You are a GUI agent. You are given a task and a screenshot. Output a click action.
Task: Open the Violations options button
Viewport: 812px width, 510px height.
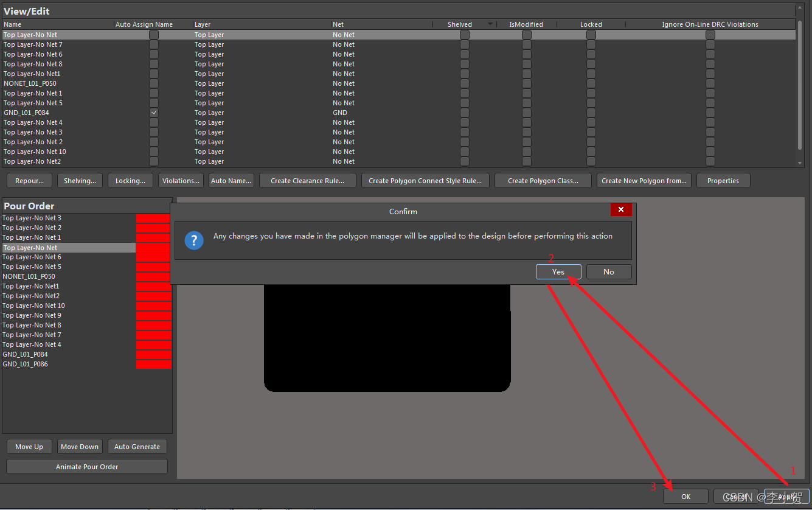(x=181, y=181)
